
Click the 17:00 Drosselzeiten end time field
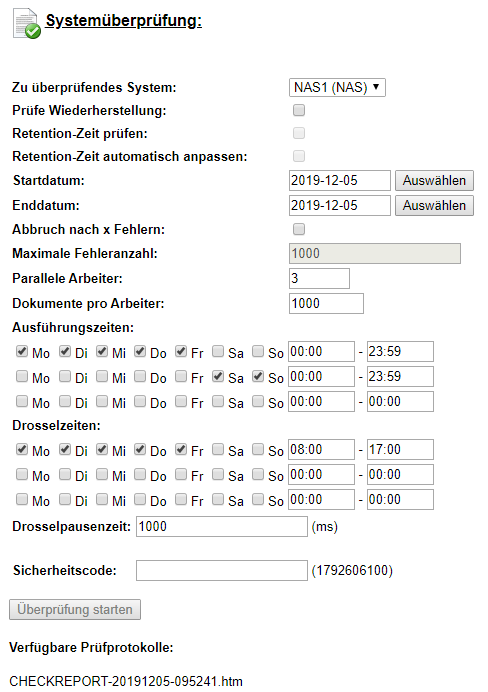(x=400, y=450)
